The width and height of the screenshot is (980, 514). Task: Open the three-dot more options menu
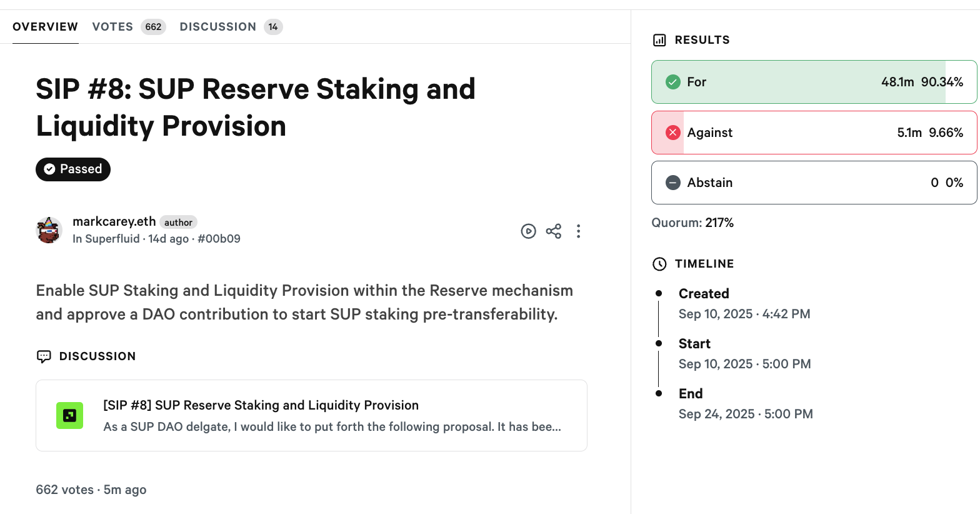(x=578, y=231)
